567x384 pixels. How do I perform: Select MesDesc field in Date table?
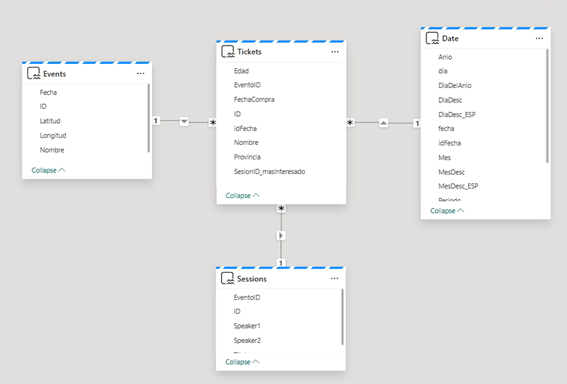pyautogui.click(x=451, y=172)
